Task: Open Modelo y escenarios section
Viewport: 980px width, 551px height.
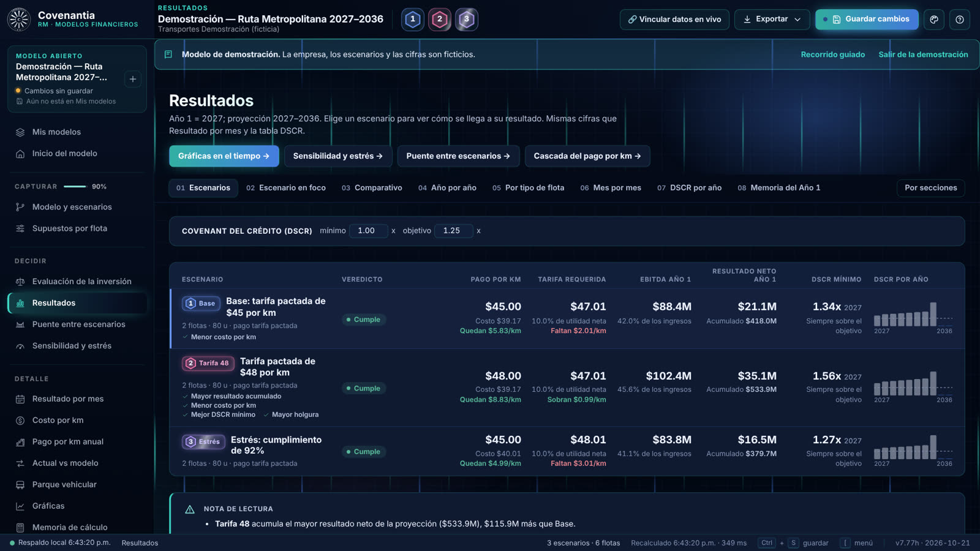Action: click(x=77, y=207)
